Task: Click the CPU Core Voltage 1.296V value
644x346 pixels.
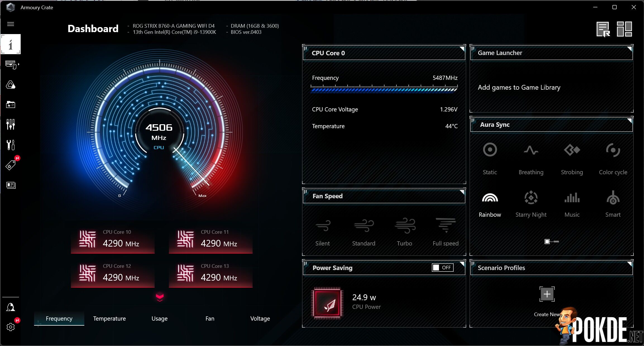Action: [x=449, y=109]
